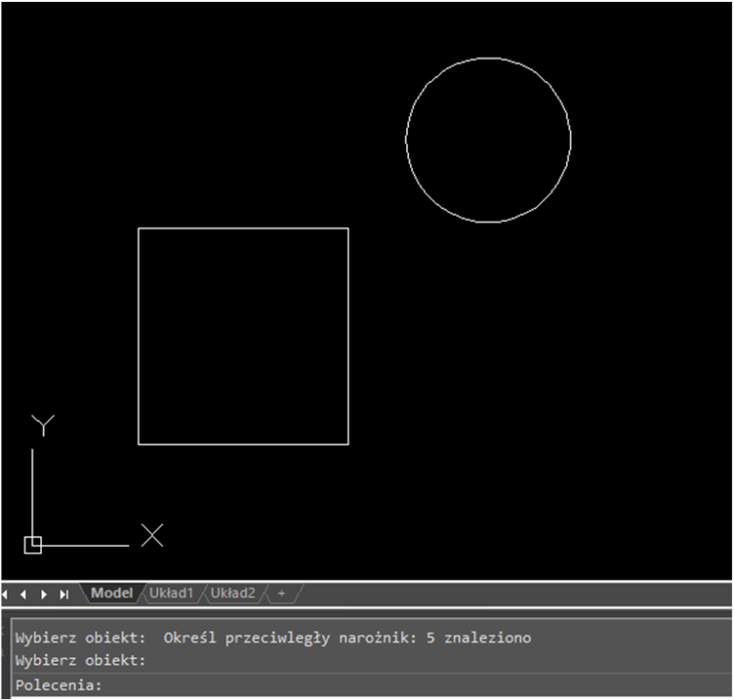Pick the bottom edge of the square

243,444
